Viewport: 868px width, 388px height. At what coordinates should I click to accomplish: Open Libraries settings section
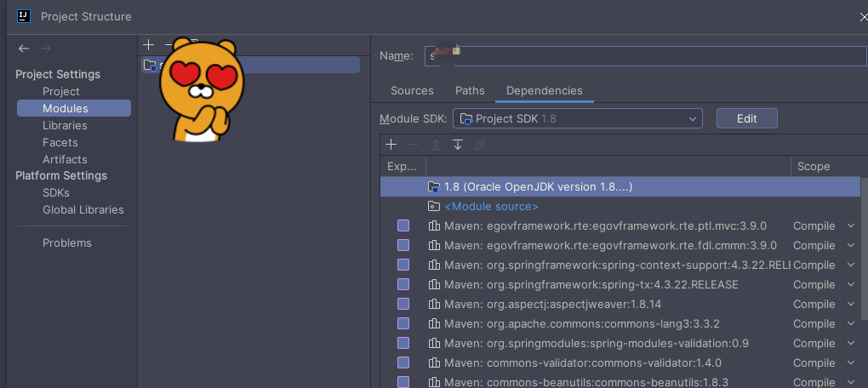(65, 126)
